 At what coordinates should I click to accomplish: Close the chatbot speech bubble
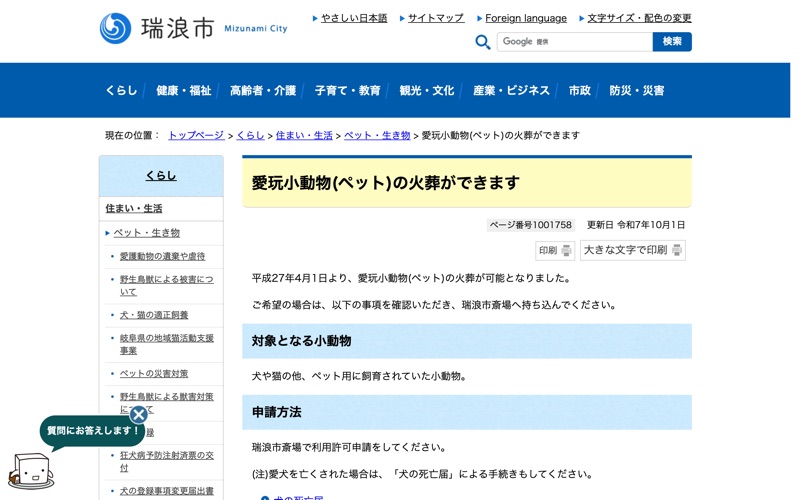(138, 415)
